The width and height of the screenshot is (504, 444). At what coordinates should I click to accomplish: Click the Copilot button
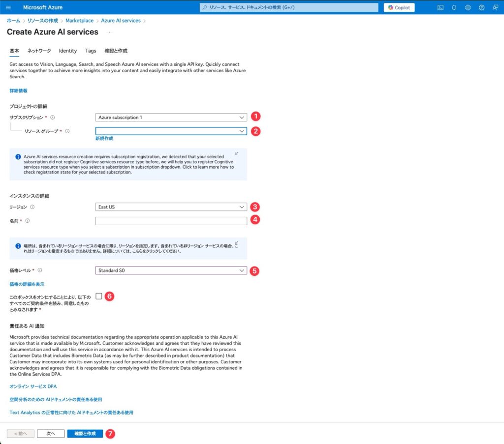click(399, 7)
